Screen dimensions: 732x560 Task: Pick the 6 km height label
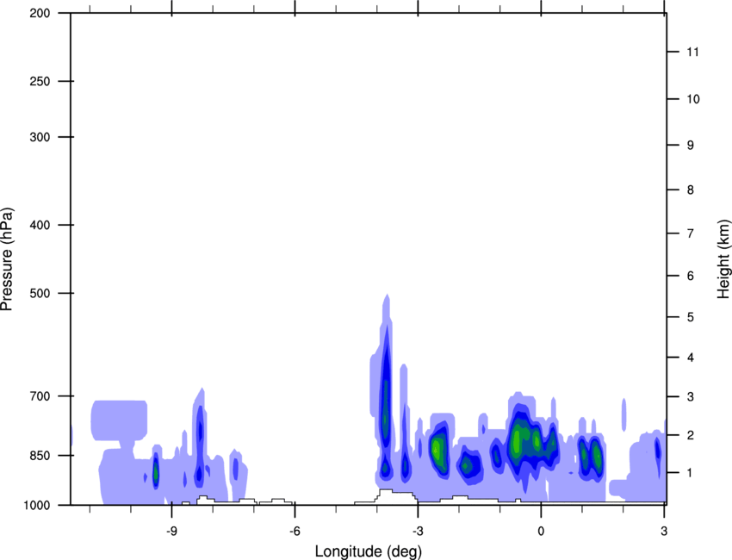(691, 276)
